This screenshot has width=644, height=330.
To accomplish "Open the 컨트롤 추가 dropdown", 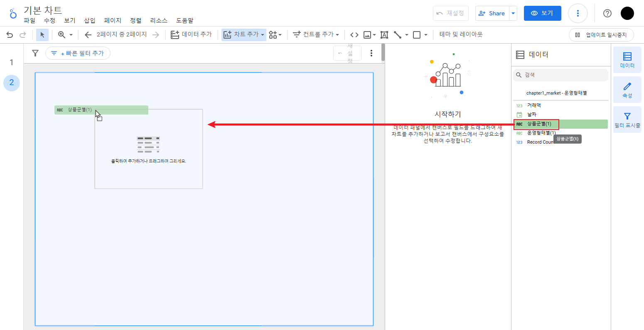I will [x=316, y=34].
